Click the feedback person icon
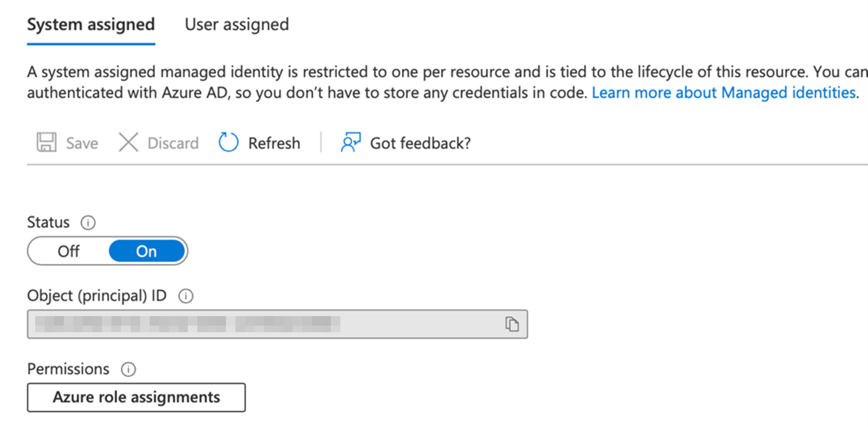 click(x=351, y=143)
